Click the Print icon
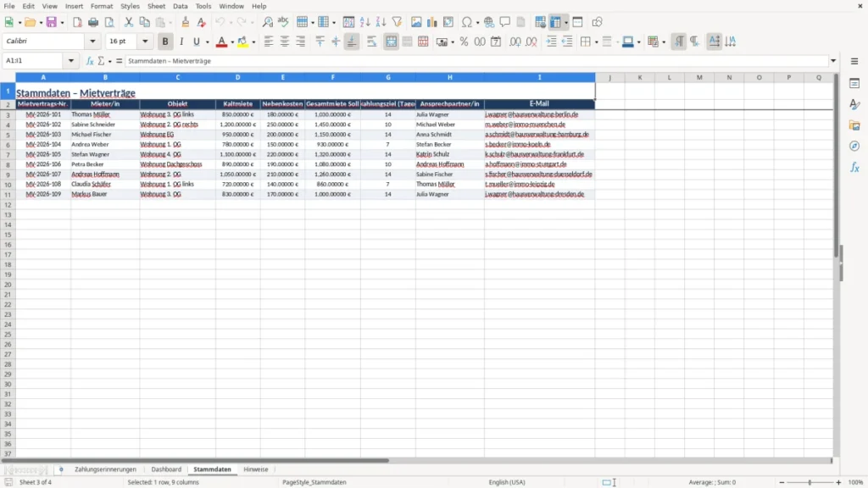This screenshot has height=488, width=868. coord(93,22)
